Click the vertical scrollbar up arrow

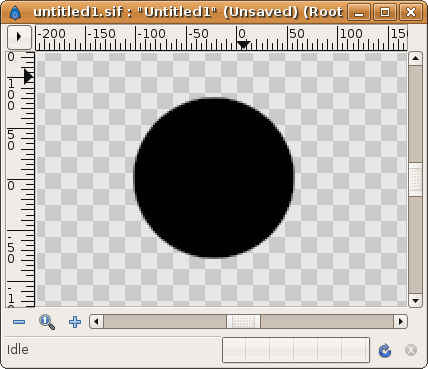415,59
